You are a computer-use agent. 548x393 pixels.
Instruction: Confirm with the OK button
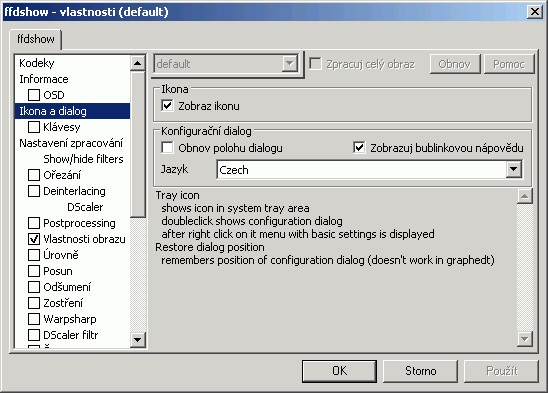click(339, 371)
